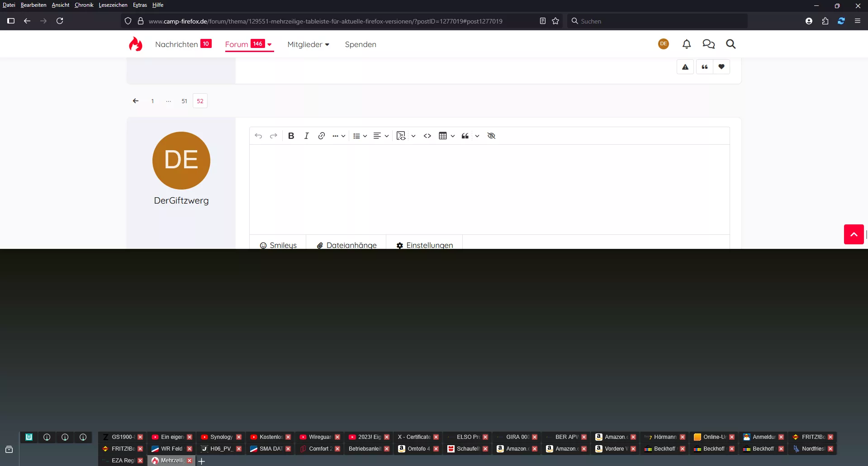Open forum search magnifier icon
This screenshot has width=868, height=466.
tap(730, 44)
